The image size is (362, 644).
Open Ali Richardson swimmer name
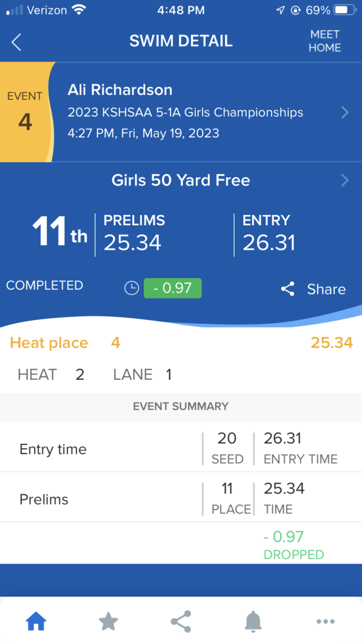pos(120,90)
